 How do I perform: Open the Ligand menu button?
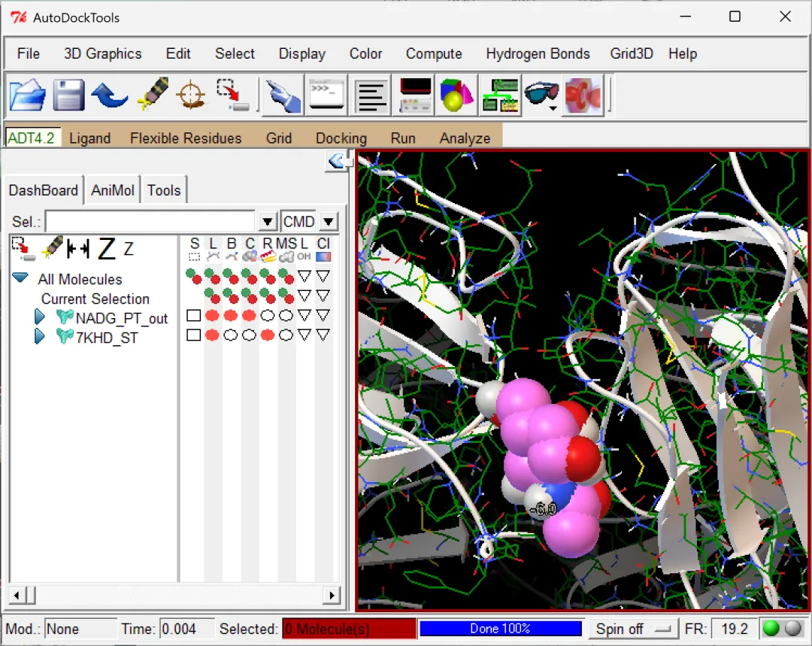(x=90, y=138)
